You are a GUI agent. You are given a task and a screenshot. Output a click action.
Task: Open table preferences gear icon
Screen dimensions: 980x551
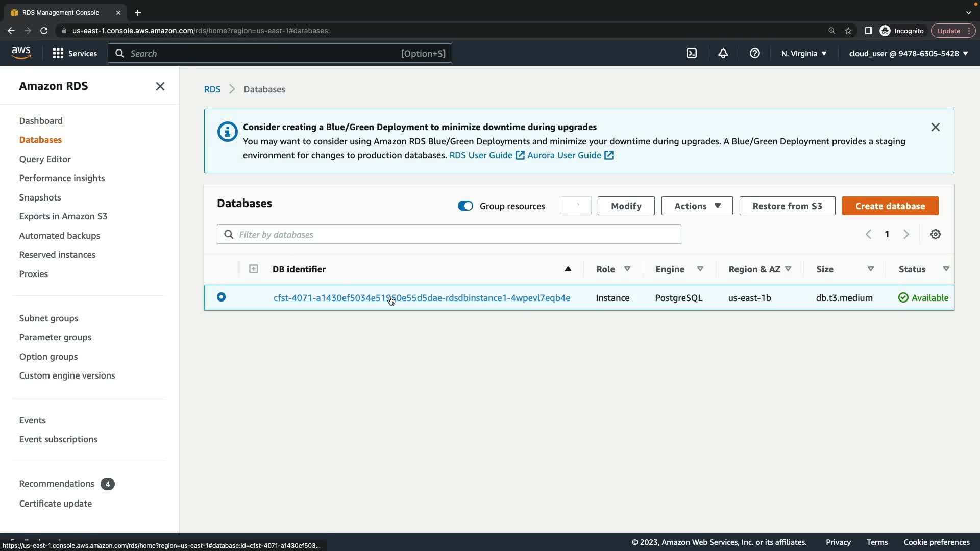tap(935, 234)
